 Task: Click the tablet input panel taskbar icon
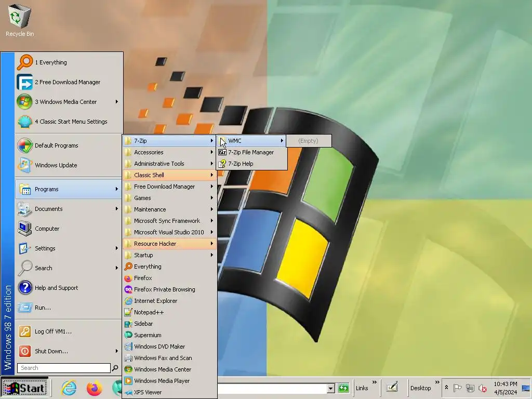[392, 387]
